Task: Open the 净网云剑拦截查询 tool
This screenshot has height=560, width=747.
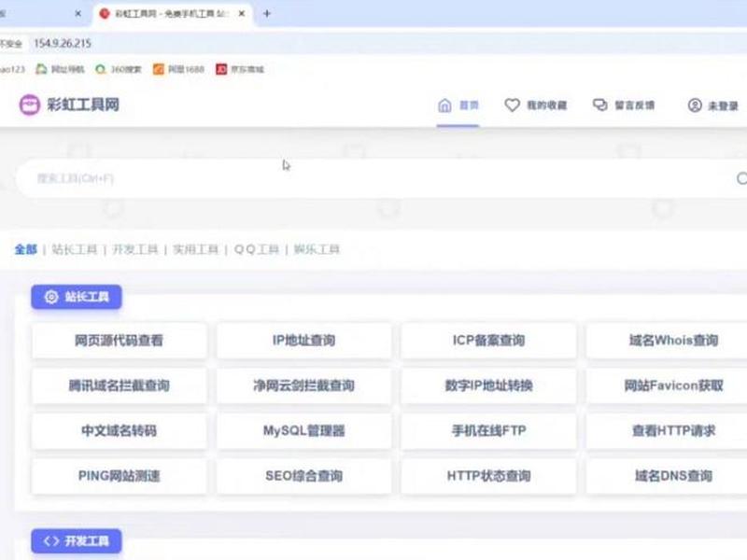Action: coord(304,385)
